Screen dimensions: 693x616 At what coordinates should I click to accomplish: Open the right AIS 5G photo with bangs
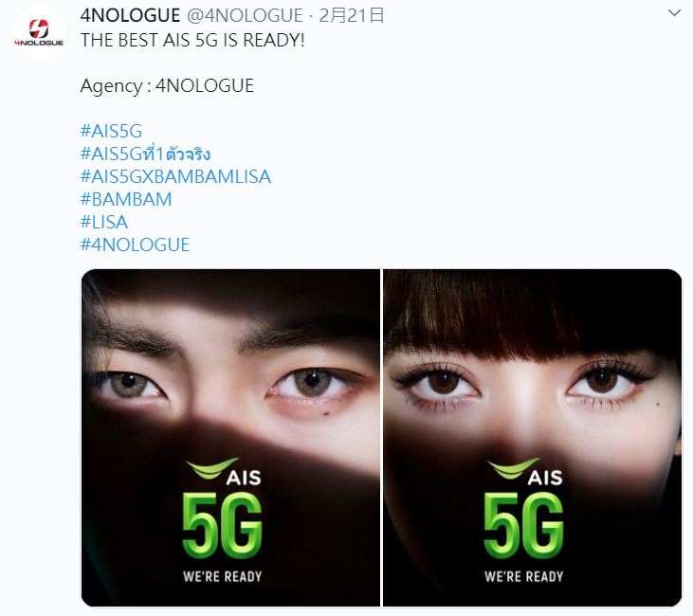click(532, 438)
